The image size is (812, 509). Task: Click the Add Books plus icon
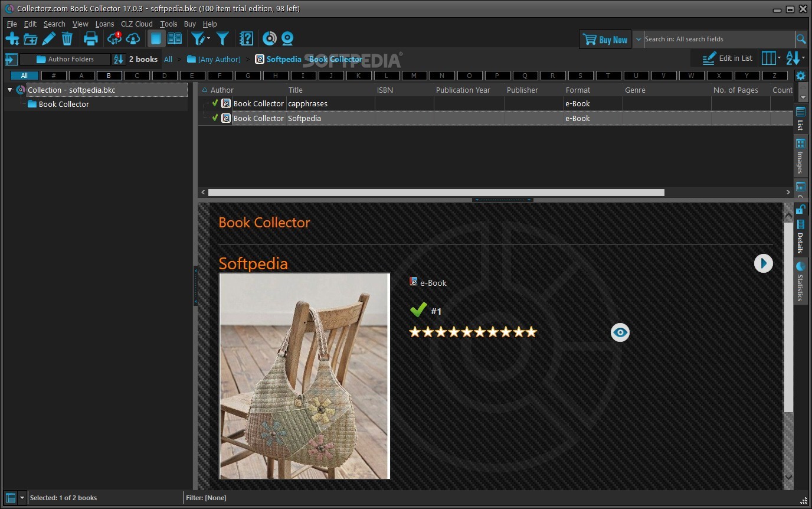click(x=12, y=39)
